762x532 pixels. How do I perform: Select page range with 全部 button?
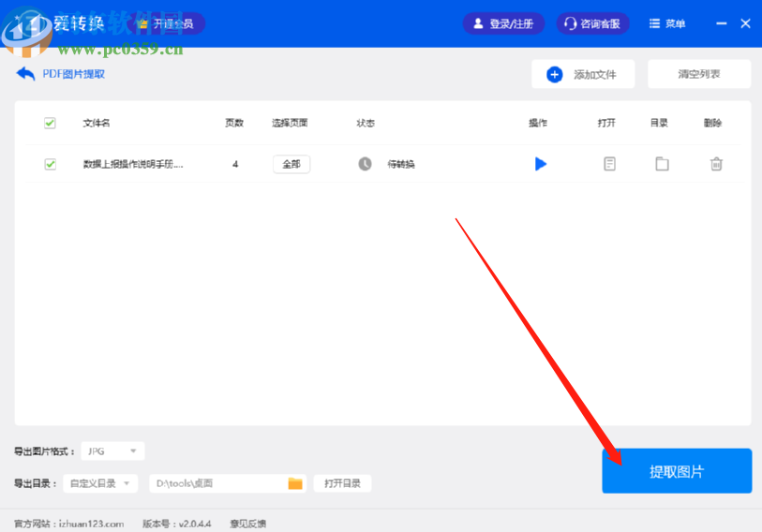291,164
